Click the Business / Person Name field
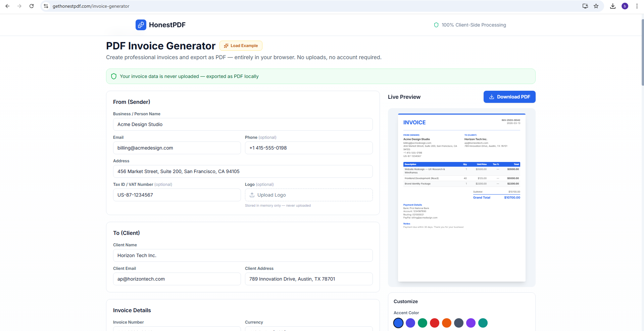Viewport: 644px width, 331px height. click(243, 124)
